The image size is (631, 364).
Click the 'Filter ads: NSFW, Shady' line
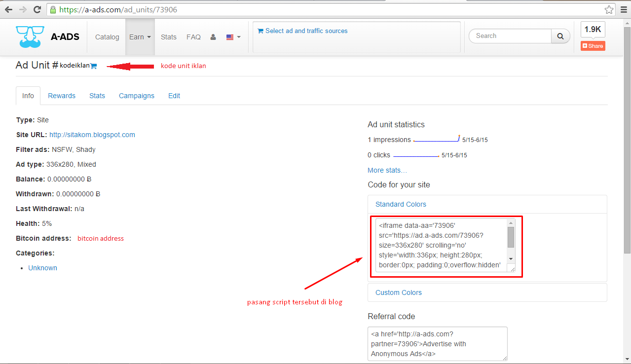[x=56, y=149]
